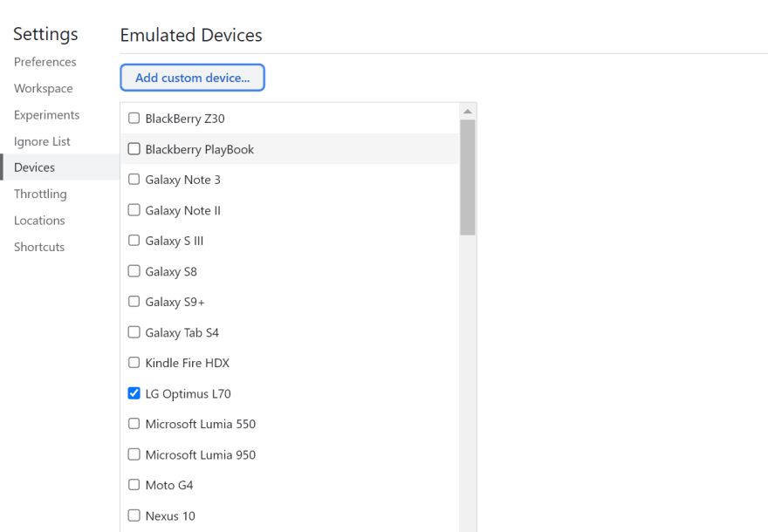
Task: Click the Kindle Fire HDX label
Action: click(187, 363)
